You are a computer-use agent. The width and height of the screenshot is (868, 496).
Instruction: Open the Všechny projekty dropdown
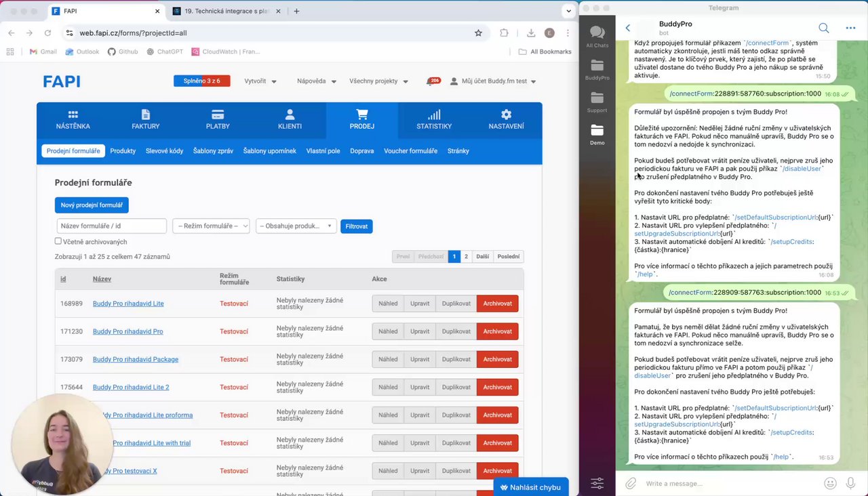[378, 81]
